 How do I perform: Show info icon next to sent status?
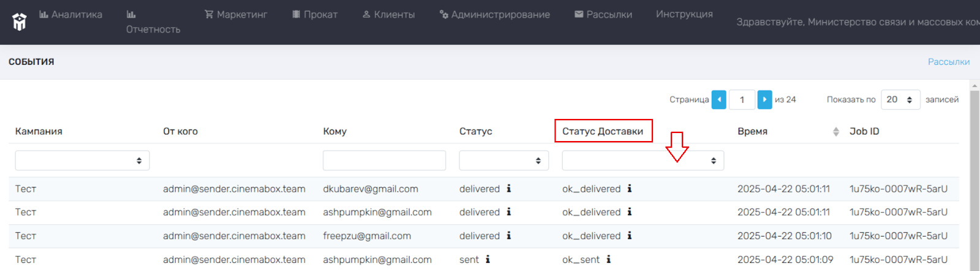click(488, 259)
